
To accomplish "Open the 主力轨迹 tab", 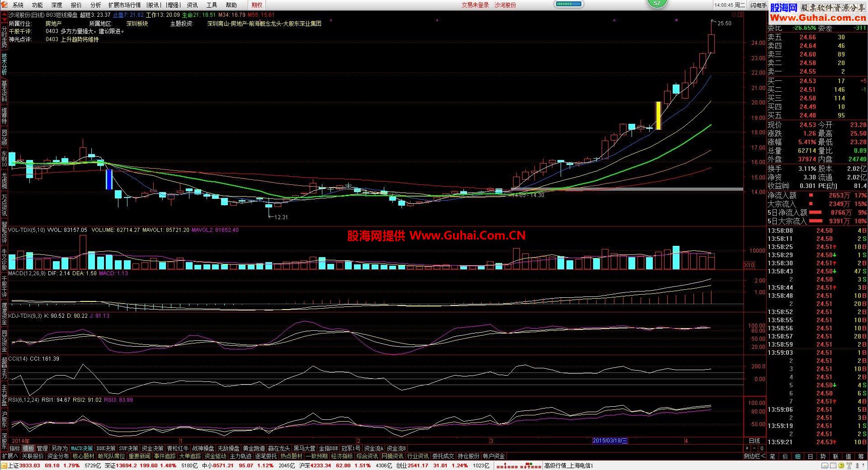I will (x=241, y=456).
